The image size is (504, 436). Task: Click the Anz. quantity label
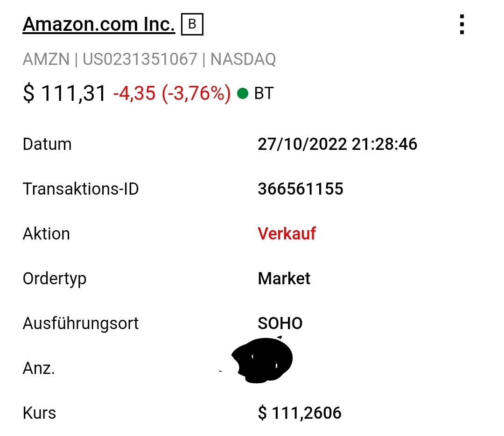[39, 368]
